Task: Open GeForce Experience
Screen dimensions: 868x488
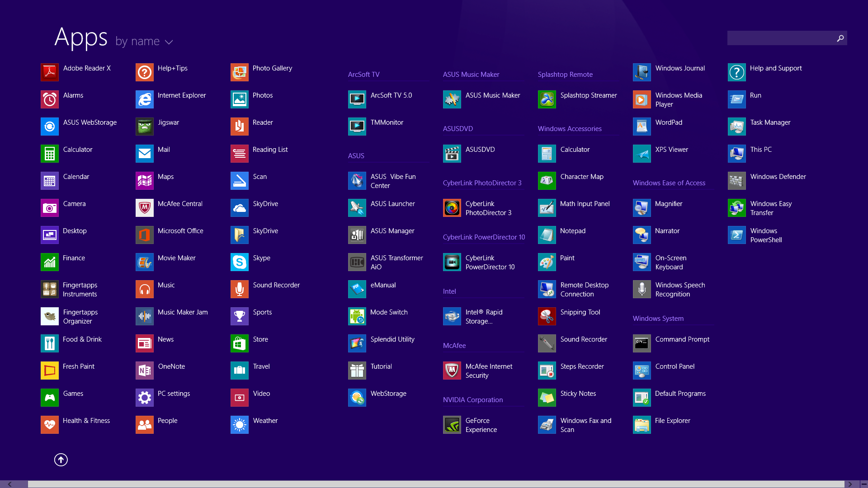Action: tap(452, 424)
